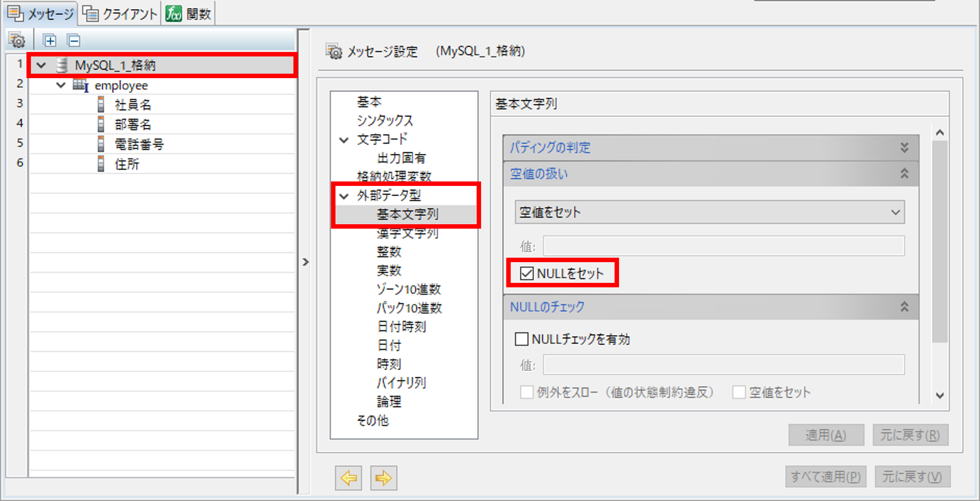Uncheck the NULLをセット checkbox

[527, 273]
